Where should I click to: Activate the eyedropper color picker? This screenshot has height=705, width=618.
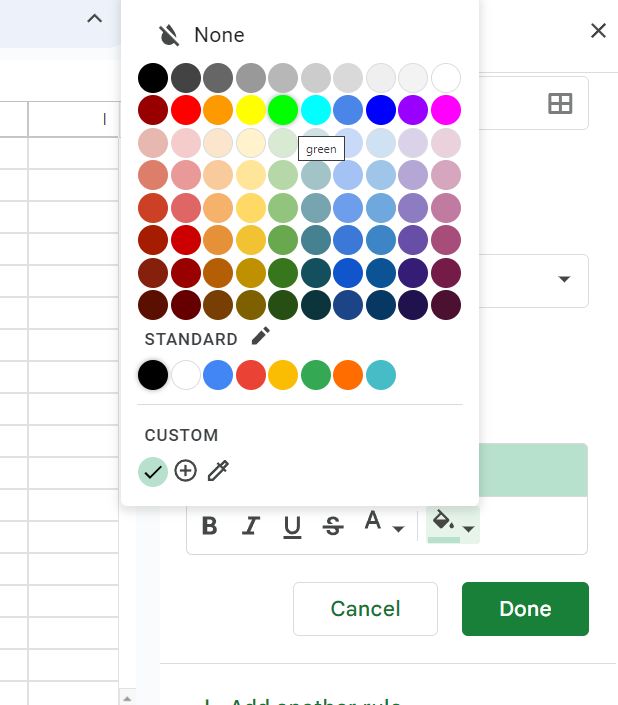click(x=218, y=471)
